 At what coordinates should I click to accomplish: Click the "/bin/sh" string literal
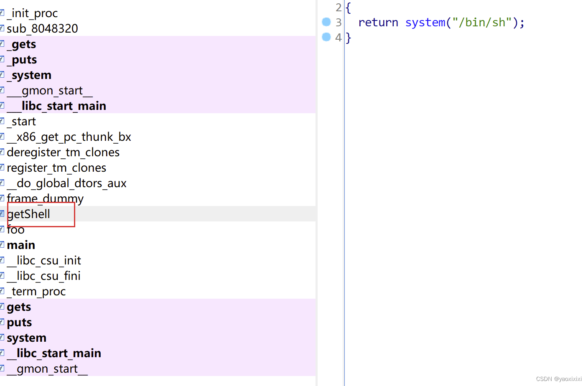pos(482,22)
